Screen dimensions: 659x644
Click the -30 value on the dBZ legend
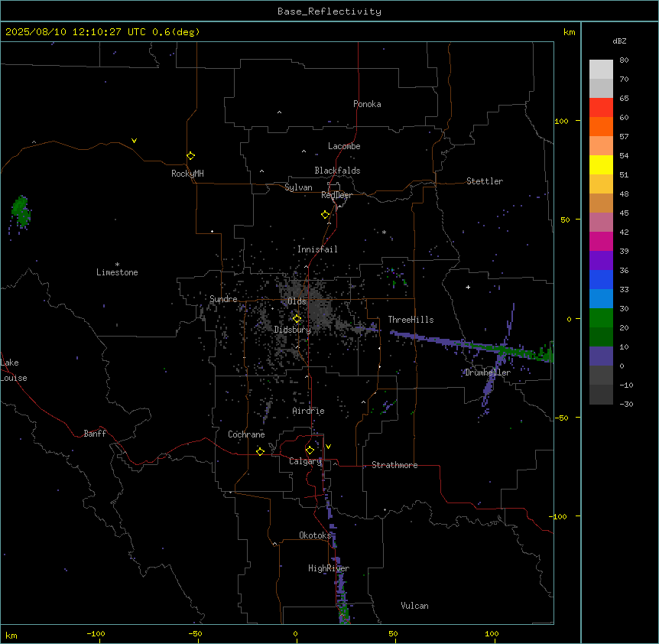(x=626, y=404)
